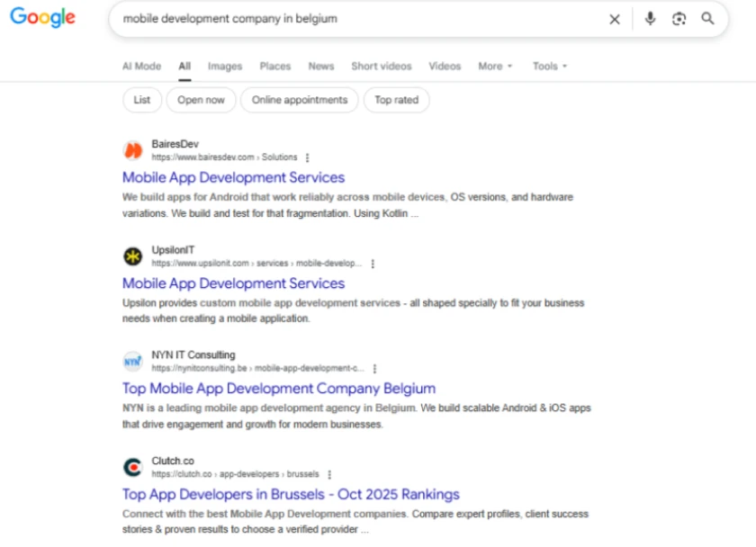Open the three-dot menu on the BairesDev result
This screenshot has width=756, height=547.
coord(306,157)
